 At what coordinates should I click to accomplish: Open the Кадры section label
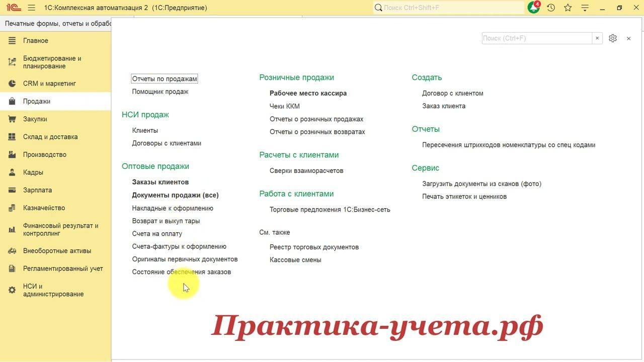click(33, 172)
